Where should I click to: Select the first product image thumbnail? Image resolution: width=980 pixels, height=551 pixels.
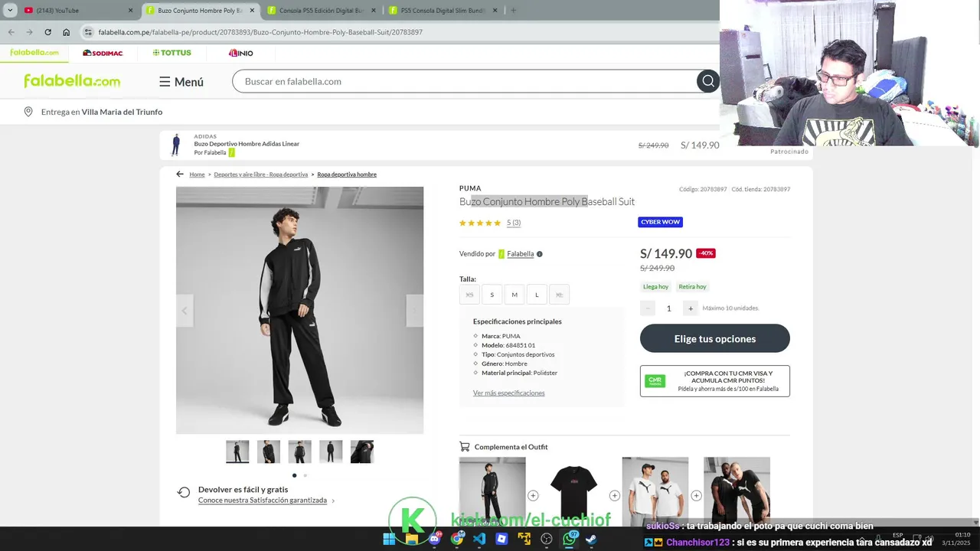coord(237,452)
